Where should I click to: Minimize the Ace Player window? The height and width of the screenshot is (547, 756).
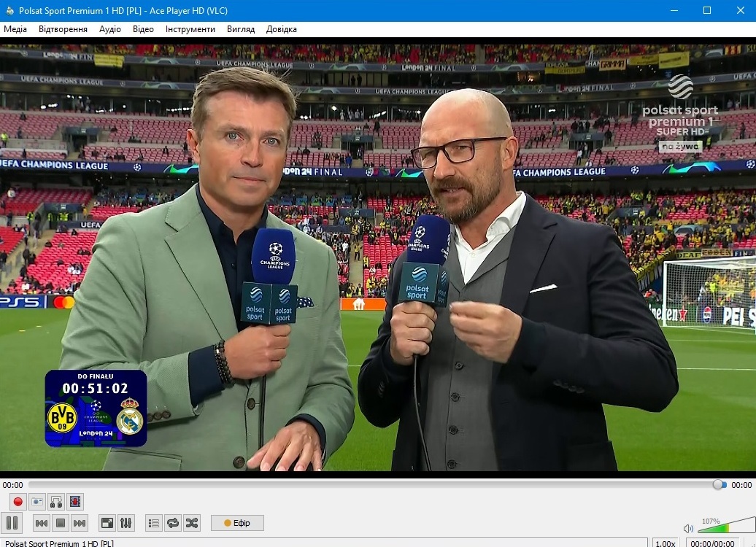click(674, 10)
